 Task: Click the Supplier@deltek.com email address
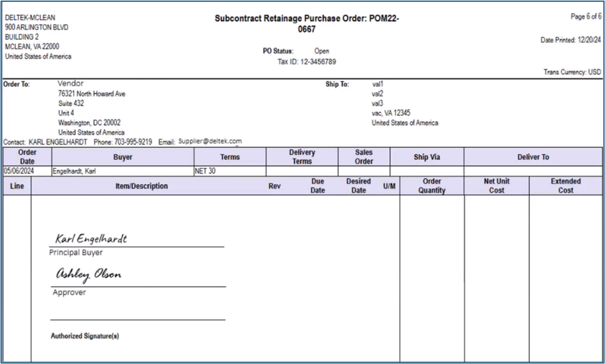point(210,142)
